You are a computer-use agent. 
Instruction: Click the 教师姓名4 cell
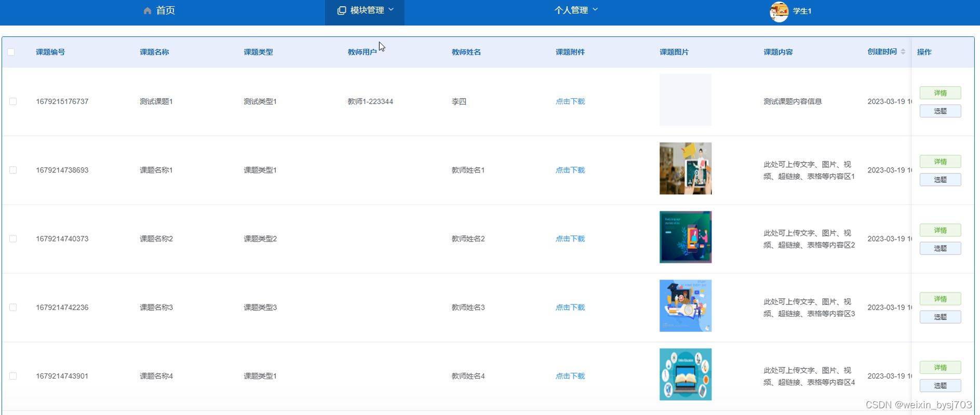[468, 376]
